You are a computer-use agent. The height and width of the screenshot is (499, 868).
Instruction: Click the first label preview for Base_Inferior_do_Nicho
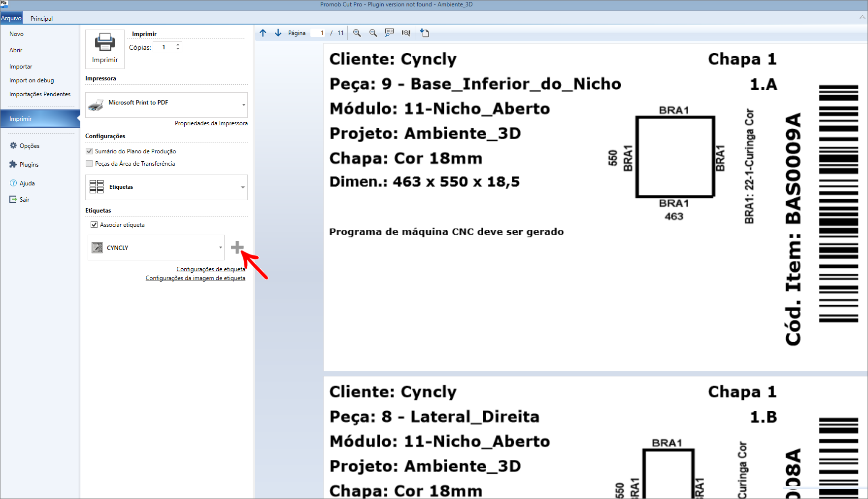pos(595,207)
